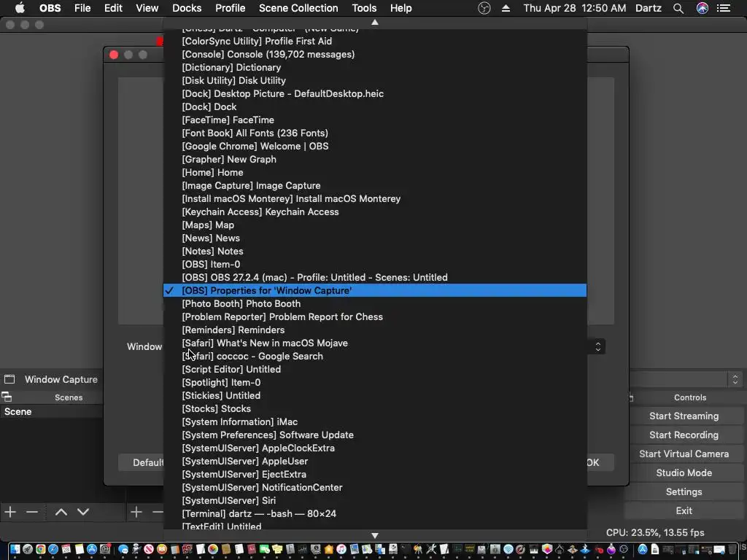Image resolution: width=747 pixels, height=560 pixels.
Task: Select the Scene row in Scenes list
Action: click(x=52, y=412)
